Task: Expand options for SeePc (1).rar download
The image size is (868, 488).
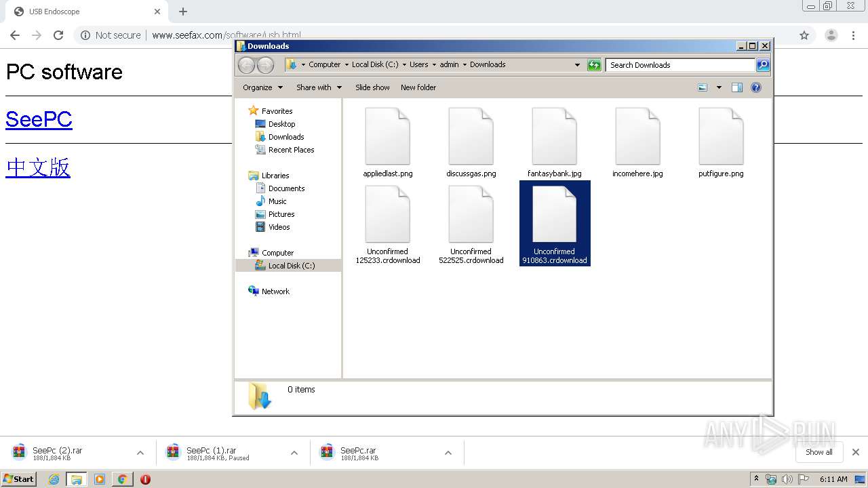Action: pyautogui.click(x=294, y=453)
